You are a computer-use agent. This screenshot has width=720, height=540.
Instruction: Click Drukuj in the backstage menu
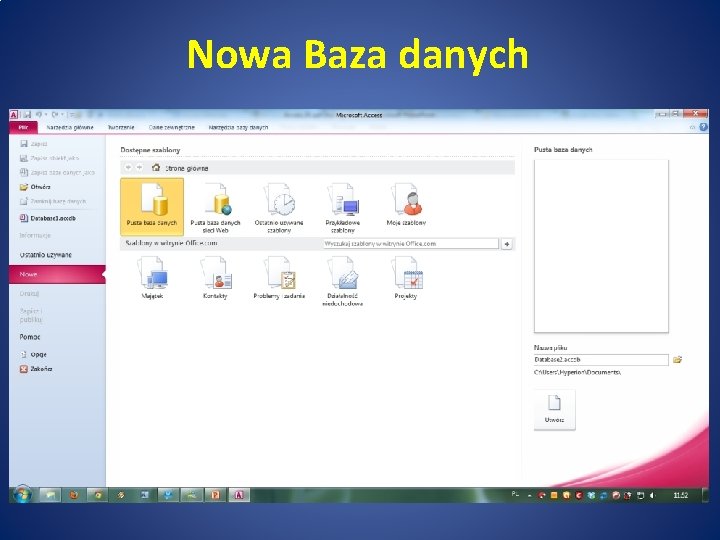click(29, 293)
